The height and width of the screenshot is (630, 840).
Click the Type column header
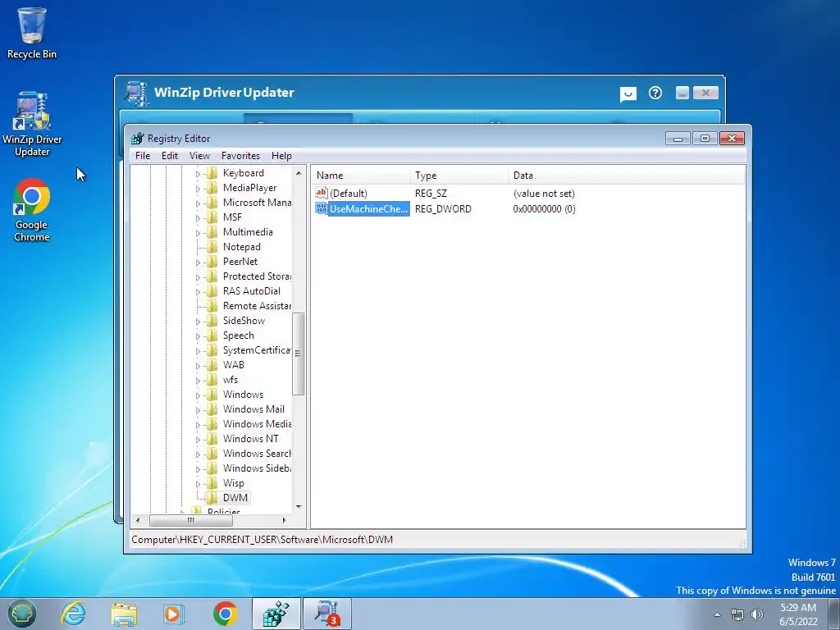pyautogui.click(x=459, y=176)
